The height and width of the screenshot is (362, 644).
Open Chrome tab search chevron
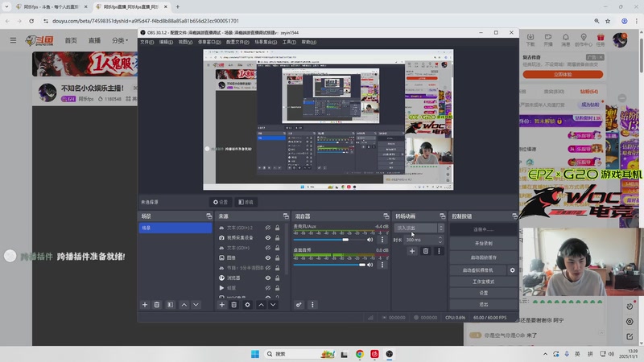(6, 6)
